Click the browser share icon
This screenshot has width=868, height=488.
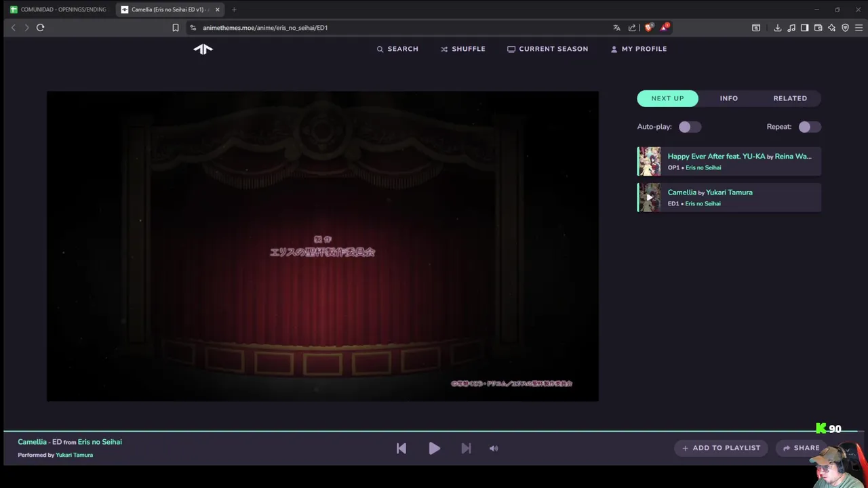[632, 28]
